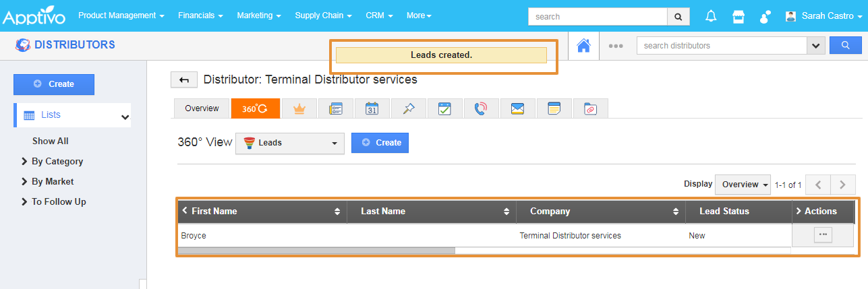Screen dimensions: 868x289
Task: Open the news feed tab icon
Action: 336,108
